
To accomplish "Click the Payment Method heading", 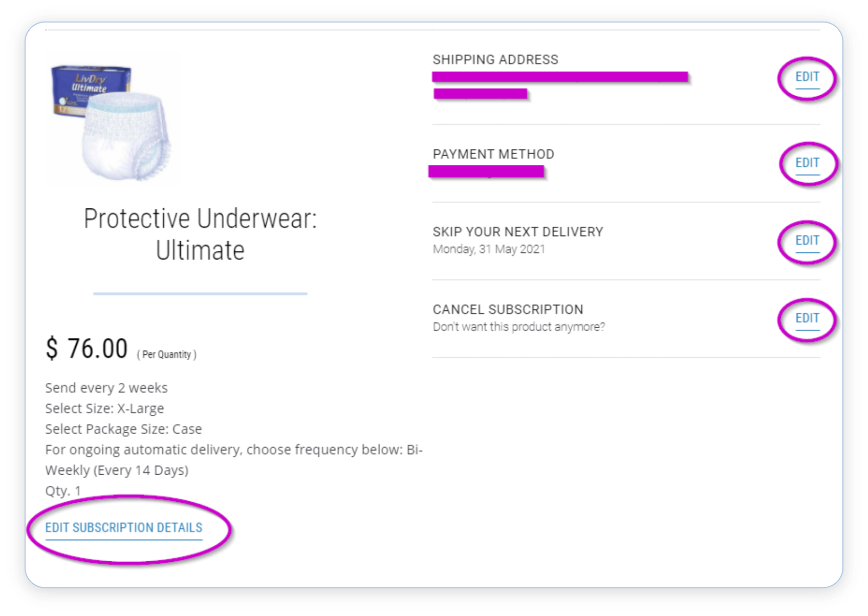I will click(x=493, y=155).
